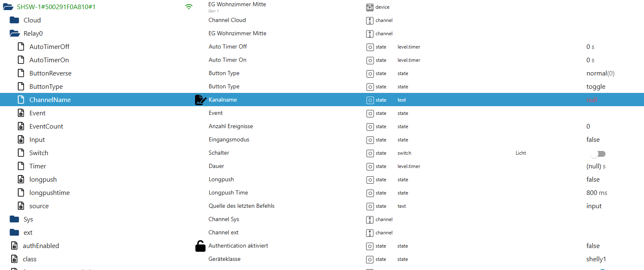Click the file icon of longpushtime
644x270 pixels.
pyautogui.click(x=21, y=192)
